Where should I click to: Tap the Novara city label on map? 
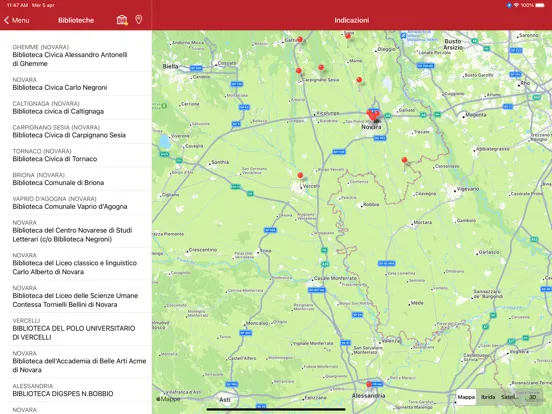(371, 127)
